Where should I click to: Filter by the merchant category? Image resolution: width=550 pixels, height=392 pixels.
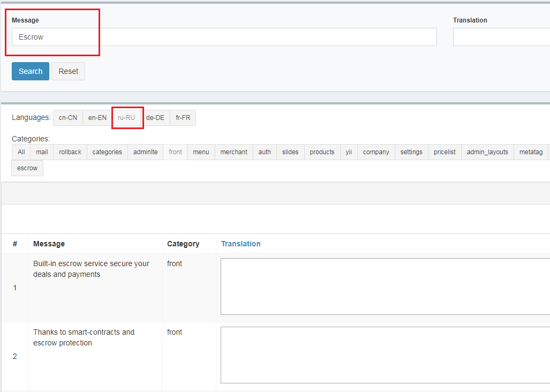click(x=234, y=152)
